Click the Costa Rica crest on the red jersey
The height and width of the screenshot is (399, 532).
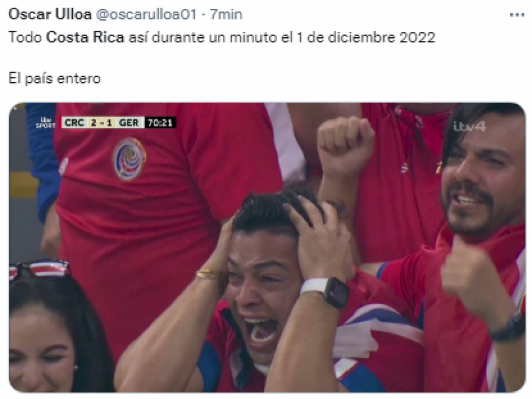[x=129, y=158]
